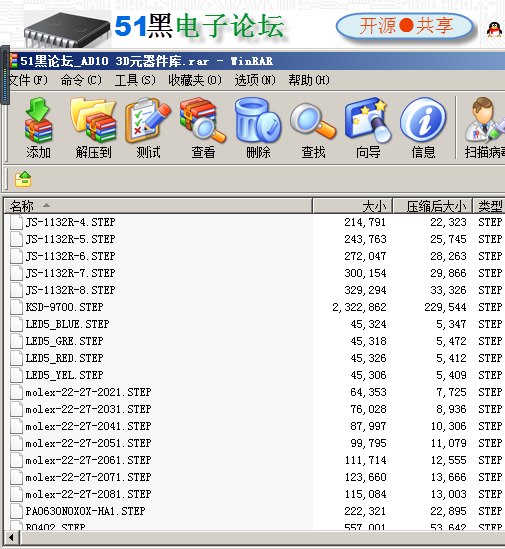Select file JS-1132R-7.STEP
The image size is (505, 549).
pos(70,273)
